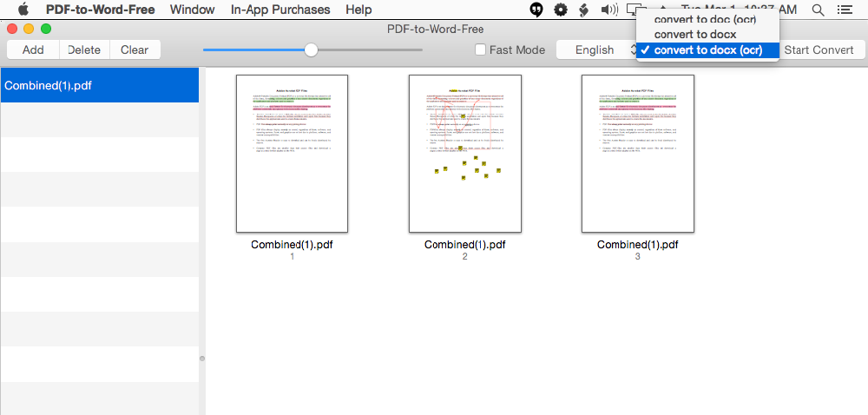
Task: Select checked convert to docx (ocr) option
Action: tap(707, 49)
